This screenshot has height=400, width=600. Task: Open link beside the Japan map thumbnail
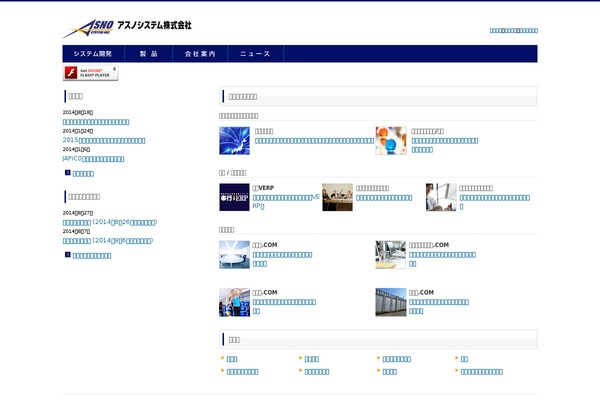tap(315, 141)
